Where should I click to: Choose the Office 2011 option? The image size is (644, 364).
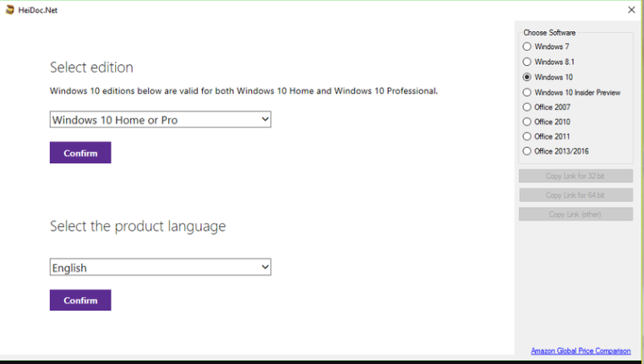(x=527, y=136)
